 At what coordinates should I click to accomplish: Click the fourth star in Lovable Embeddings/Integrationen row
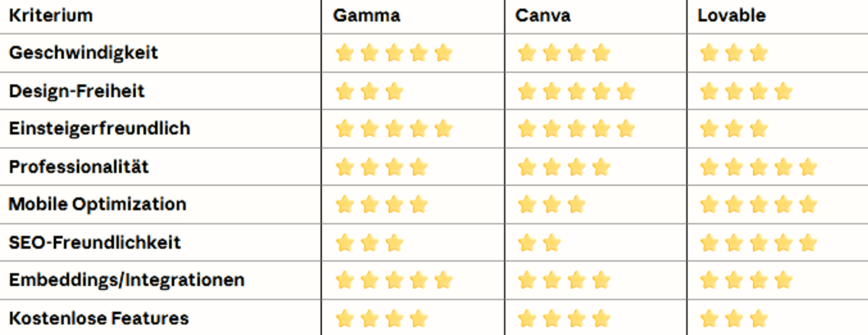[x=783, y=280]
